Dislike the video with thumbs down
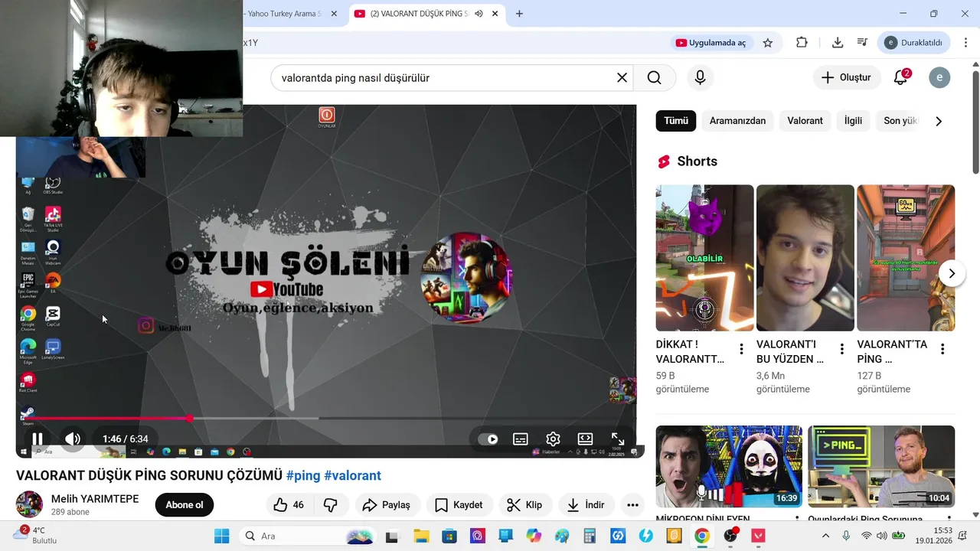The image size is (980, 551). coord(331,505)
